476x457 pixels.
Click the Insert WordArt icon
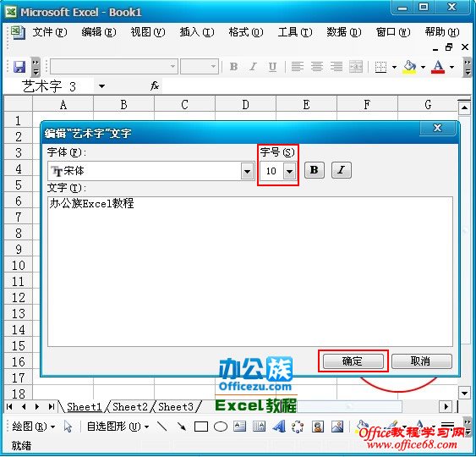click(x=279, y=427)
